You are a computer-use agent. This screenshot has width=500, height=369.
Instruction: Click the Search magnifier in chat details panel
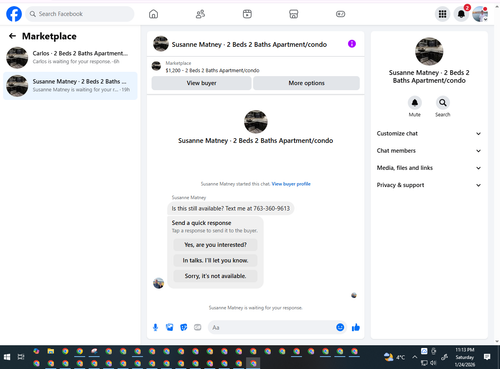tap(443, 103)
